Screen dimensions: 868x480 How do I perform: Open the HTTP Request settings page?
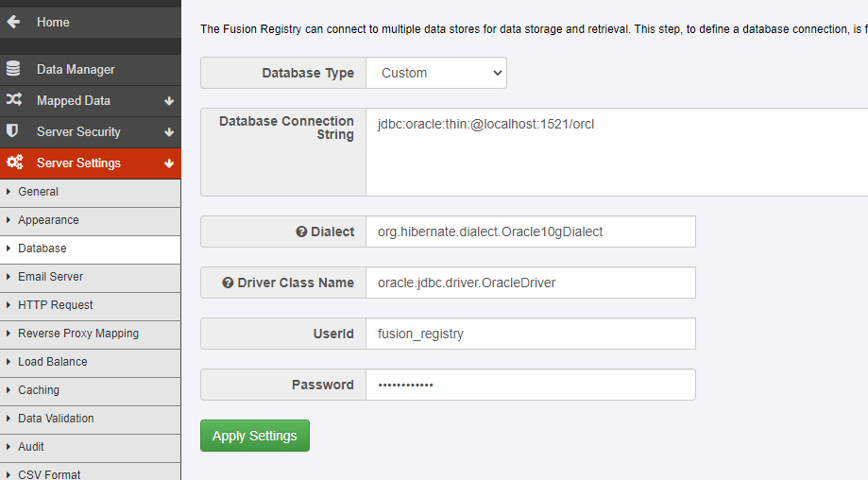91,305
